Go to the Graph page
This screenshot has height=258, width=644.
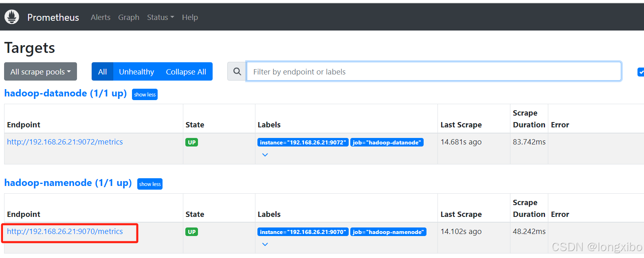click(129, 17)
